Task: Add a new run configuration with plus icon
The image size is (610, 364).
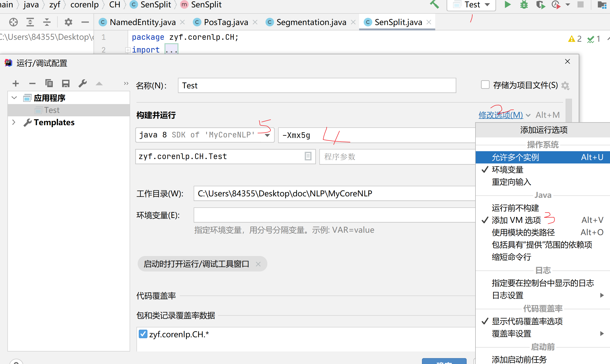Action: coord(15,83)
